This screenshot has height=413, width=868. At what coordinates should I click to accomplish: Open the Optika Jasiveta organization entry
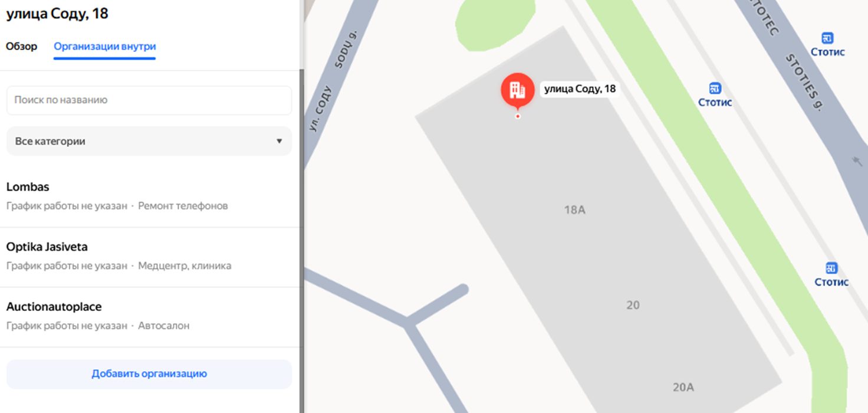tap(149, 257)
